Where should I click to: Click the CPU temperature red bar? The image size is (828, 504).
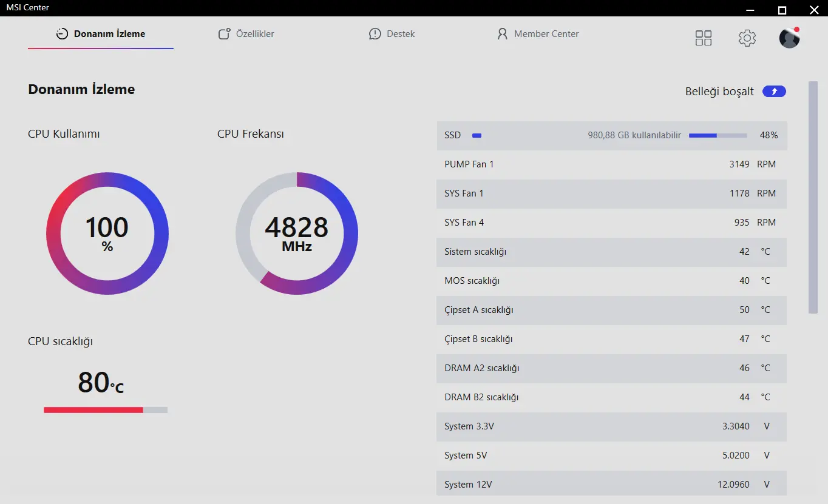click(106, 410)
